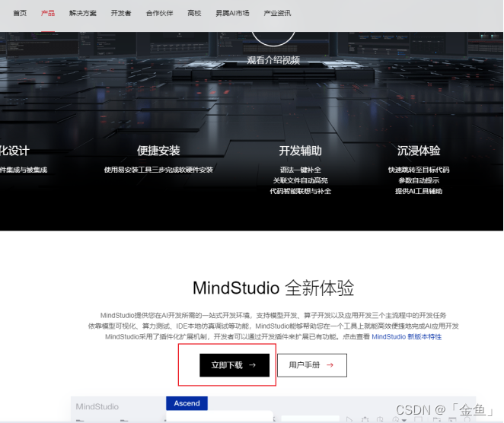Click the 关联文件自动高亮 text

pos(300,180)
